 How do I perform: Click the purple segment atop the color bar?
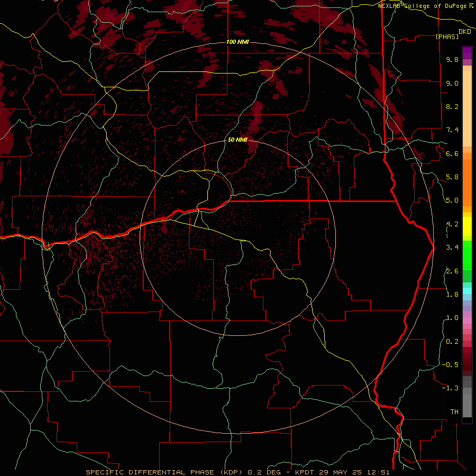[x=467, y=53]
